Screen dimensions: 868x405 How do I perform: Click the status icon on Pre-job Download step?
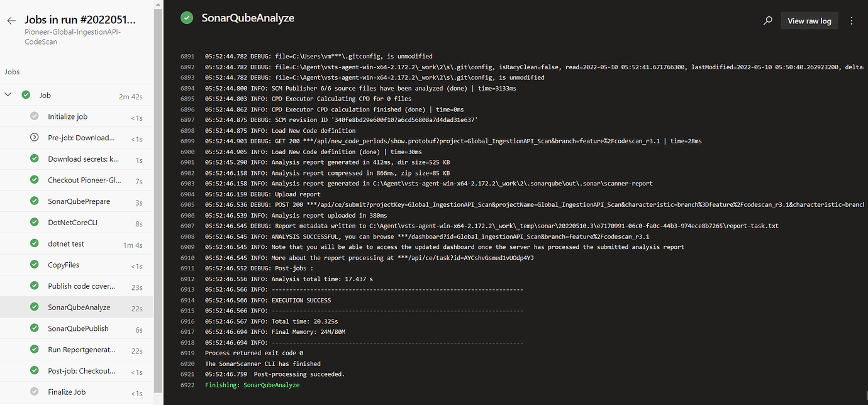point(35,138)
